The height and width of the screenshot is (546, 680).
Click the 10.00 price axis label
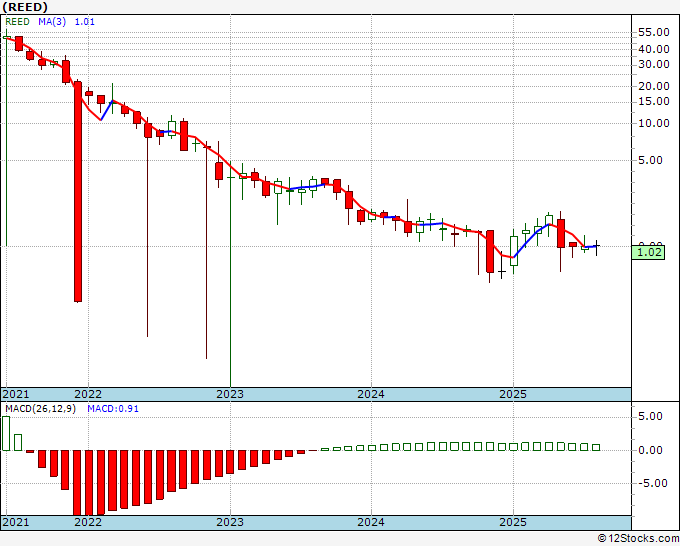(x=654, y=123)
